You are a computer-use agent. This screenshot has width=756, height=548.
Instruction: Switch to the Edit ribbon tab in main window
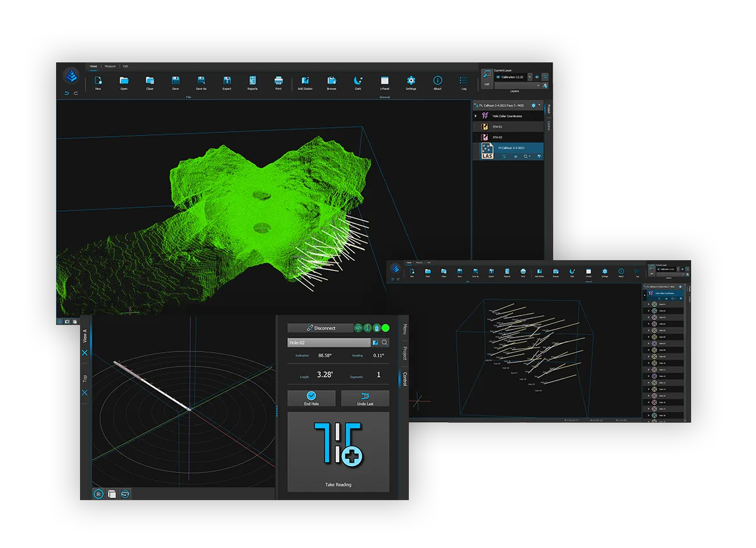pos(125,66)
